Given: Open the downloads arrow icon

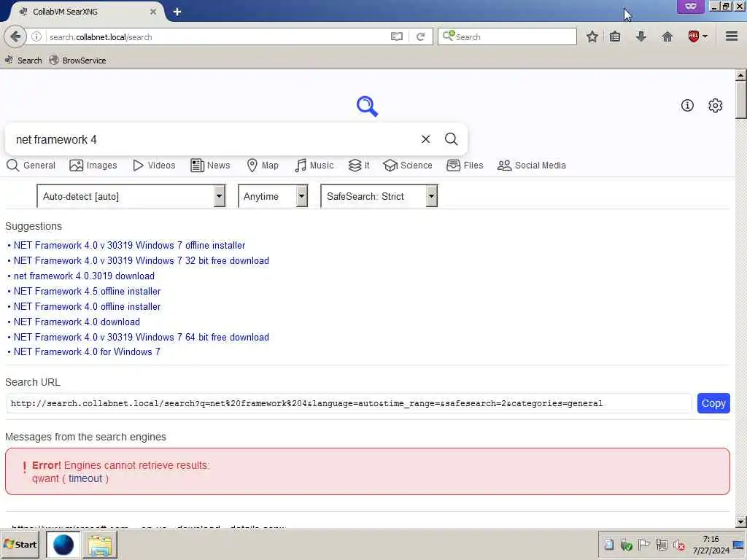Looking at the screenshot, I should 640,36.
